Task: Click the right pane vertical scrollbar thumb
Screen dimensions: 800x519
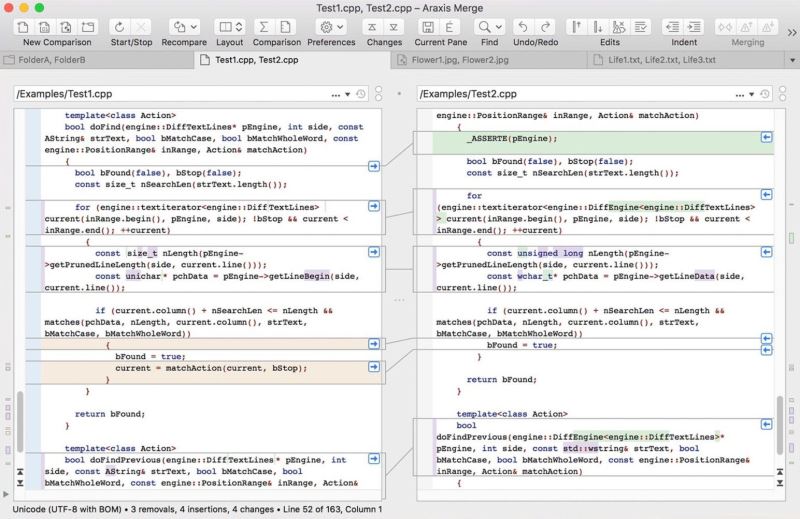Action: point(780,425)
